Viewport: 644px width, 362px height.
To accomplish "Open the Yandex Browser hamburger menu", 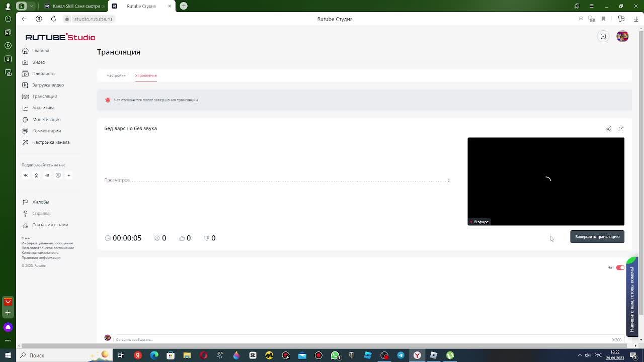I will (x=591, y=6).
